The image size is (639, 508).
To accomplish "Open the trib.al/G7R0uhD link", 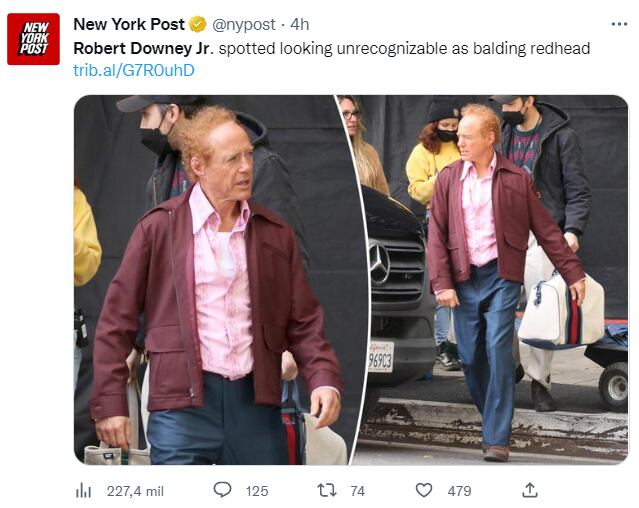I will (134, 70).
